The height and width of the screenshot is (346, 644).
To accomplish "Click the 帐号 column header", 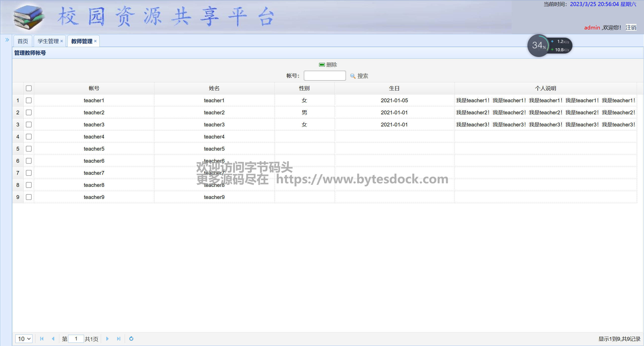I will pyautogui.click(x=94, y=88).
